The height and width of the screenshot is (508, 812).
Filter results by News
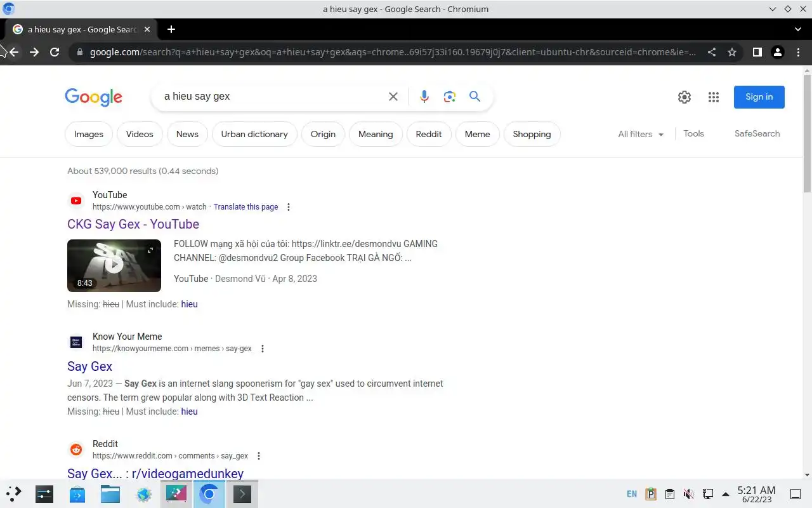pos(187,134)
